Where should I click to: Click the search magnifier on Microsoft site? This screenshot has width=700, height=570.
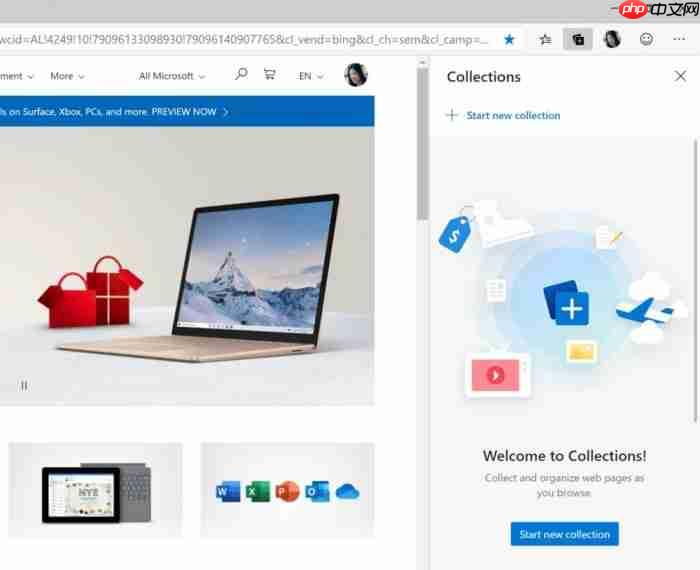coord(241,74)
